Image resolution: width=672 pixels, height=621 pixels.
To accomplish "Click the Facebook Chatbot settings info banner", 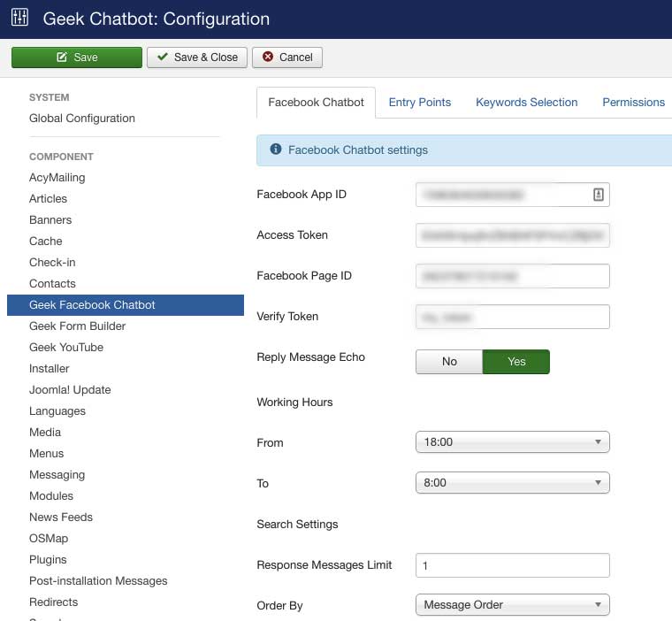I will click(x=464, y=150).
